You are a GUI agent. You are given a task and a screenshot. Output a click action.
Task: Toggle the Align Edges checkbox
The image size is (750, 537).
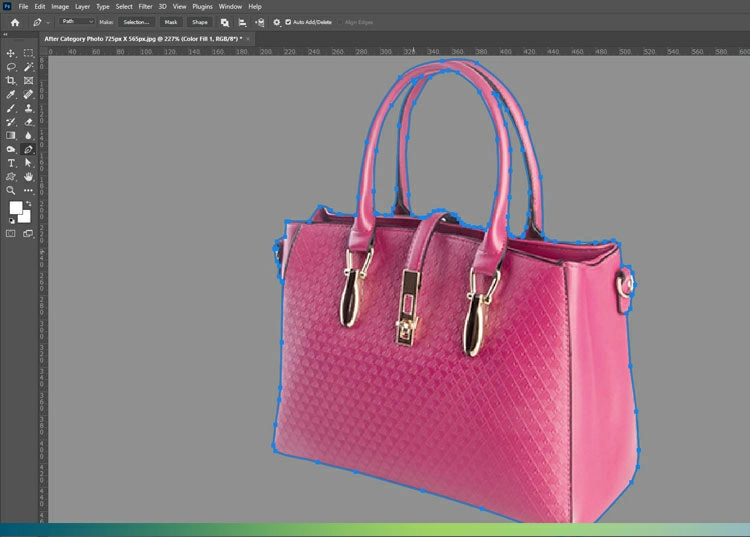click(x=340, y=22)
